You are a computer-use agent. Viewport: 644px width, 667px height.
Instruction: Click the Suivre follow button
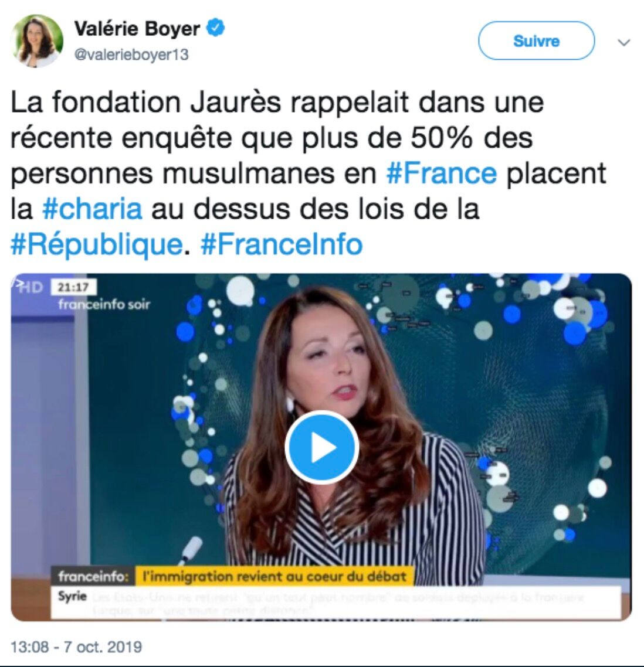click(536, 41)
